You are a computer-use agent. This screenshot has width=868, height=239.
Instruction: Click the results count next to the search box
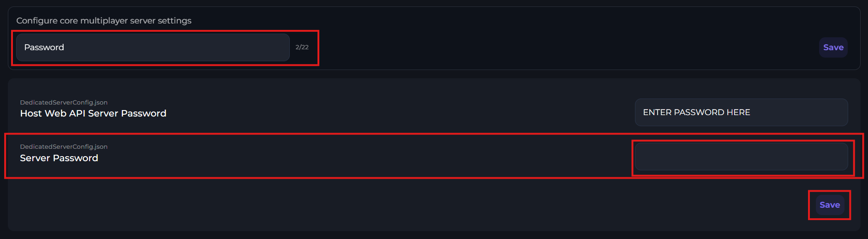click(x=302, y=47)
